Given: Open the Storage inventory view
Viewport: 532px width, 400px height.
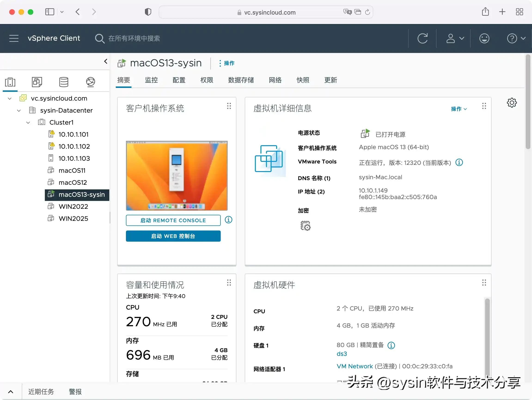Looking at the screenshot, I should pyautogui.click(x=64, y=82).
